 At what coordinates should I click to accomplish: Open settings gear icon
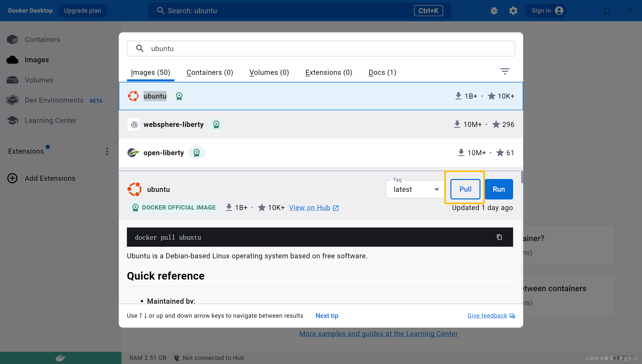pyautogui.click(x=513, y=11)
